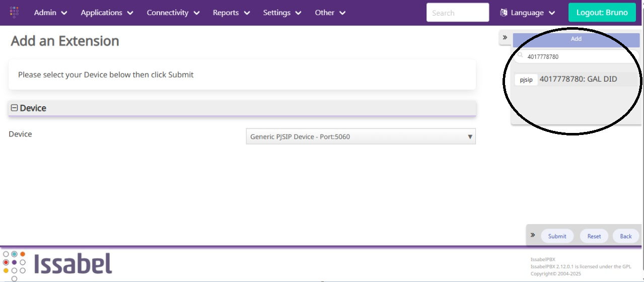Collapse the right extensions panel with chevron icon
This screenshot has width=644, height=282.
505,38
